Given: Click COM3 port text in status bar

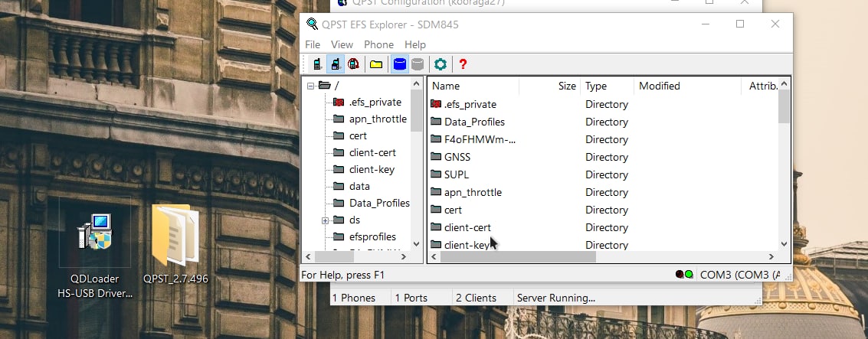Looking at the screenshot, I should (x=741, y=274).
